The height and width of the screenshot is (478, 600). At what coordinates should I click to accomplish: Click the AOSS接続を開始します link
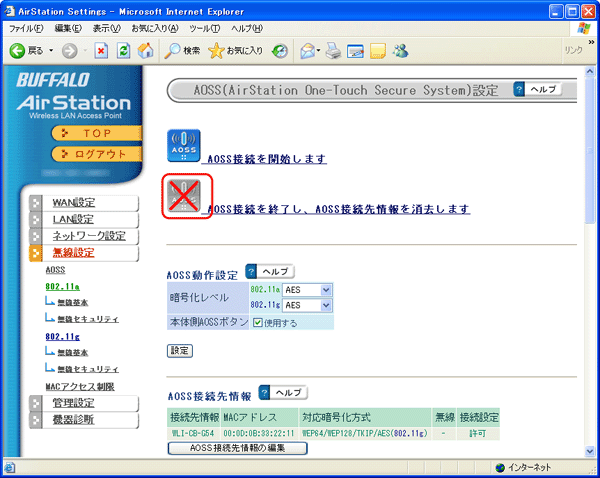(x=267, y=158)
